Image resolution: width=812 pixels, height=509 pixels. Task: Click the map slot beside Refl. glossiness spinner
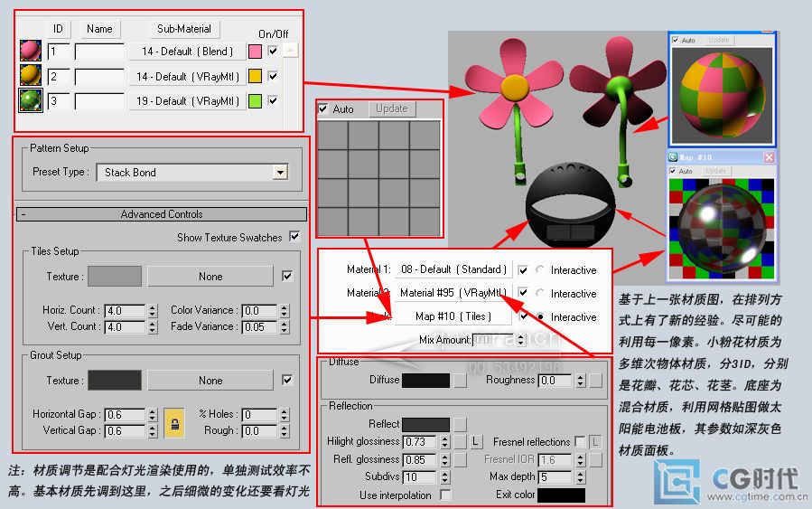(461, 460)
